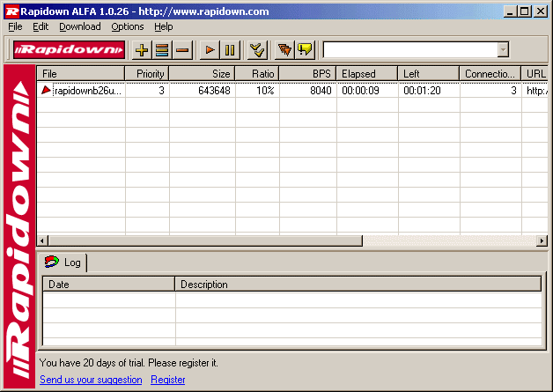This screenshot has width=553, height=392.
Task: Click the time left 00:01:20
Action: (x=422, y=91)
